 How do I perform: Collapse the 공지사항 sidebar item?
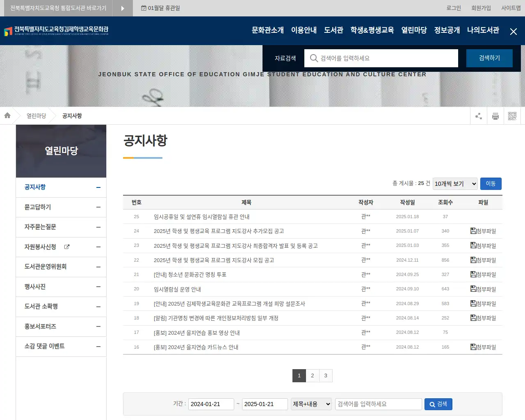[x=98, y=187]
